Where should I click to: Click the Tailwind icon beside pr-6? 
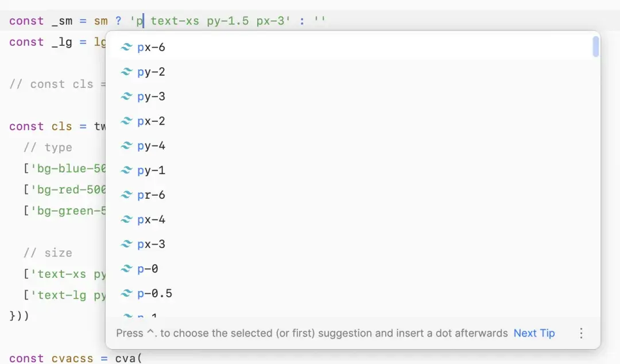pos(126,195)
